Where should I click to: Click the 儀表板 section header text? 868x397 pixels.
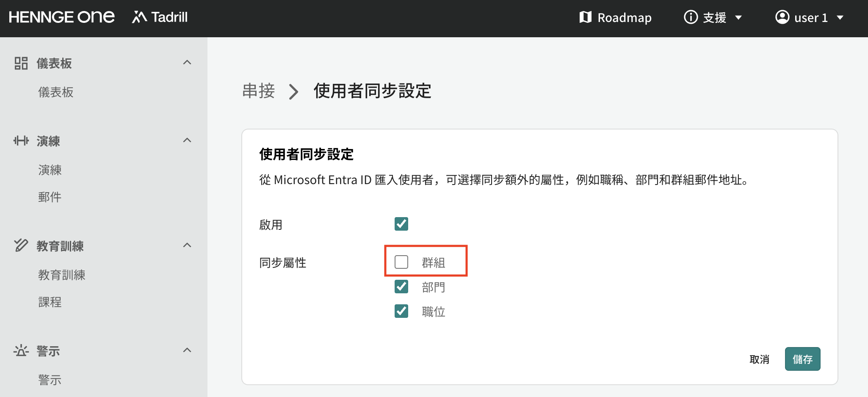point(54,63)
